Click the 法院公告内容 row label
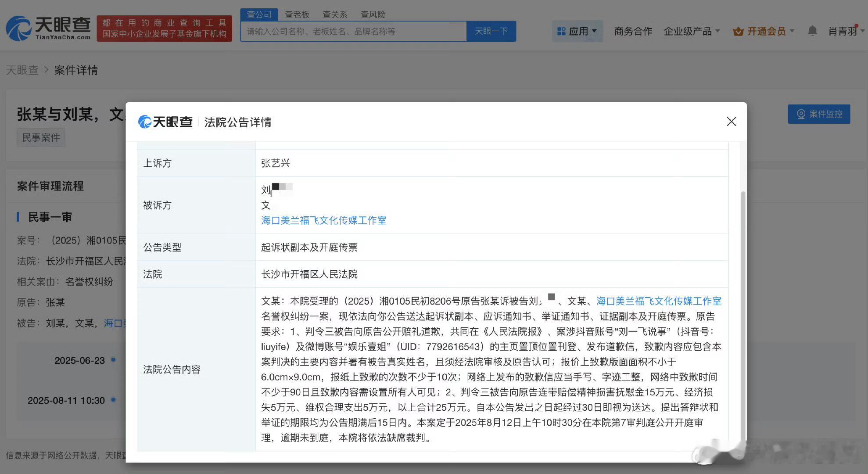868x474 pixels. pos(172,370)
